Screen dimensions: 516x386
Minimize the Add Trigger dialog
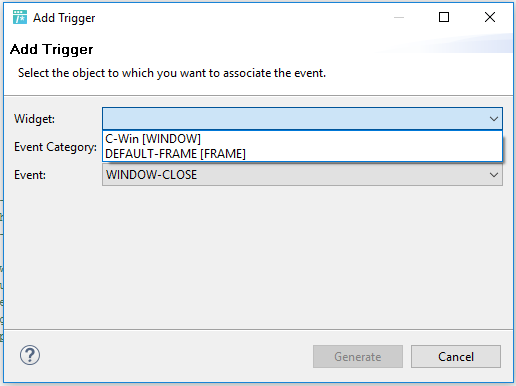(399, 17)
